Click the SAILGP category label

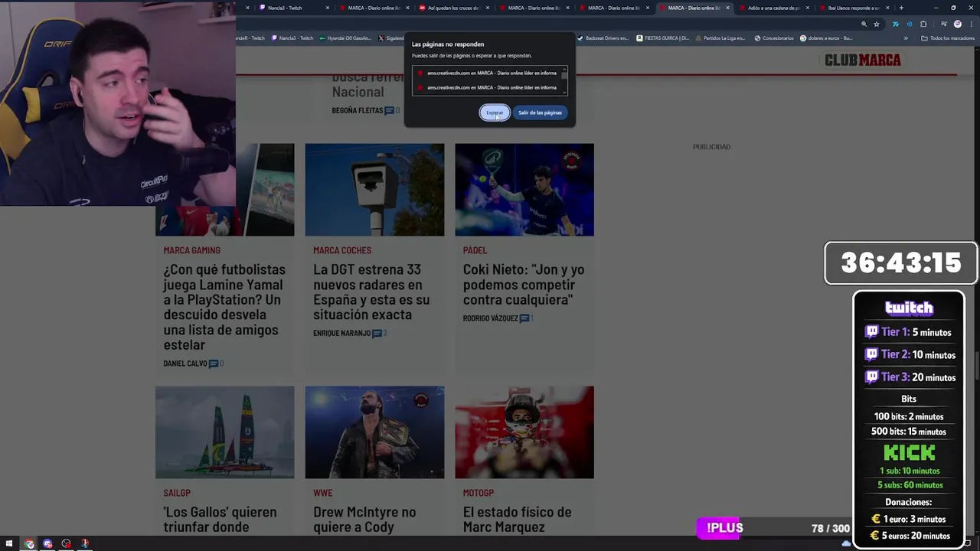click(177, 493)
